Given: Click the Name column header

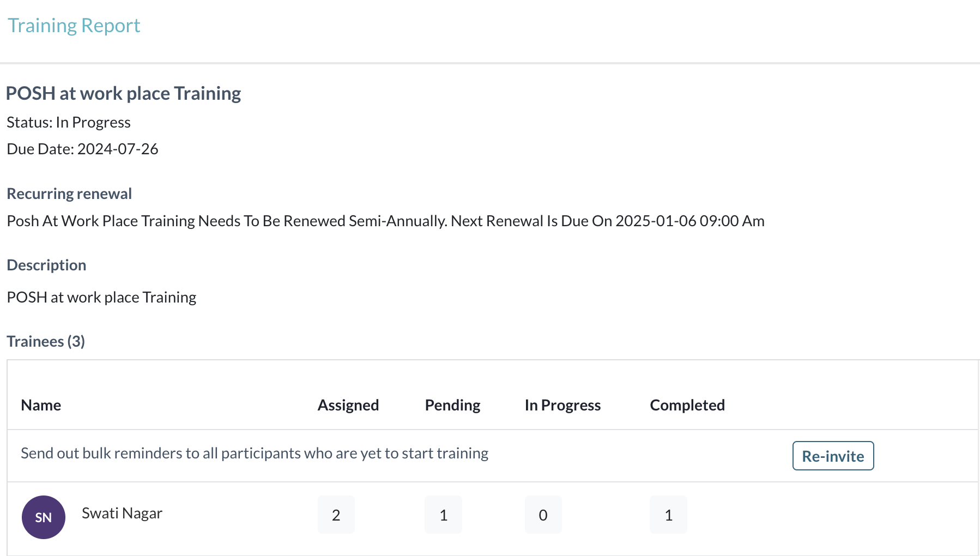Looking at the screenshot, I should pos(41,405).
